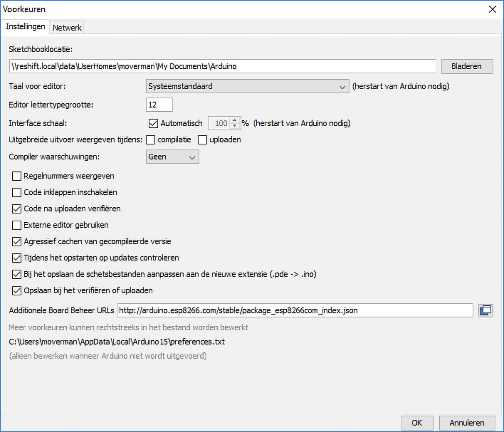Enable Code inklappen inschakelen
504x432 pixels.
[16, 192]
